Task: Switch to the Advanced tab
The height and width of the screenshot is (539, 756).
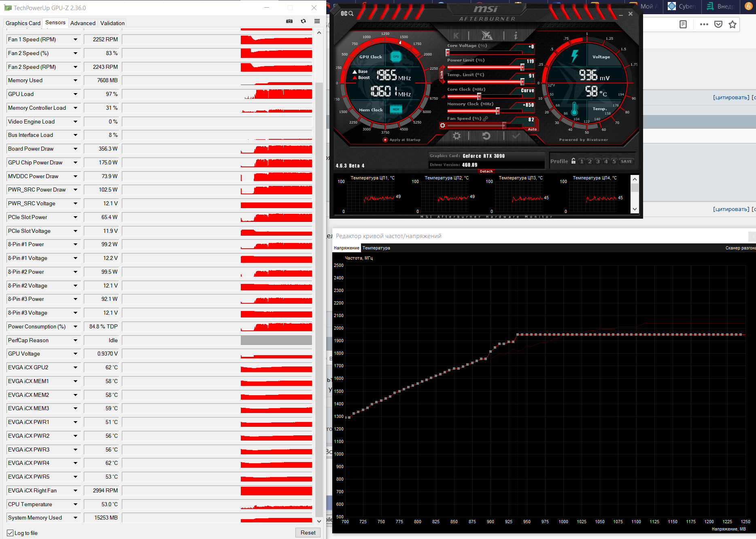Action: tap(83, 23)
